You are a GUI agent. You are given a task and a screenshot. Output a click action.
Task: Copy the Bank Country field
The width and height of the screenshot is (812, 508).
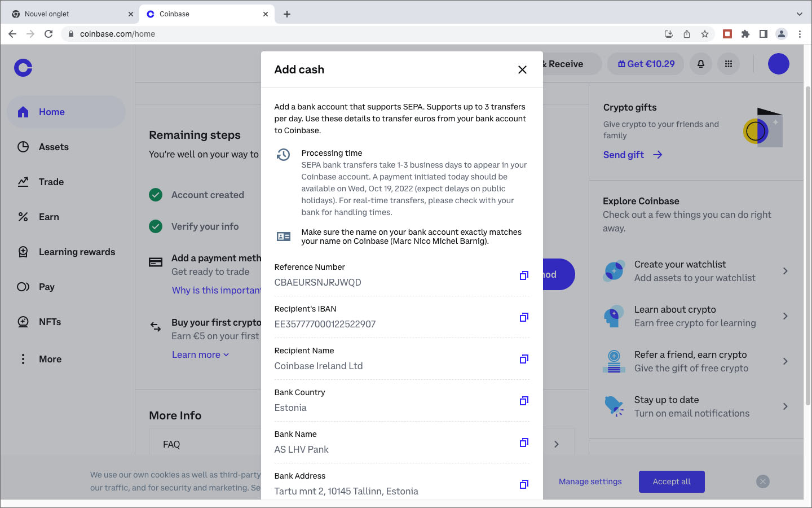(x=524, y=401)
